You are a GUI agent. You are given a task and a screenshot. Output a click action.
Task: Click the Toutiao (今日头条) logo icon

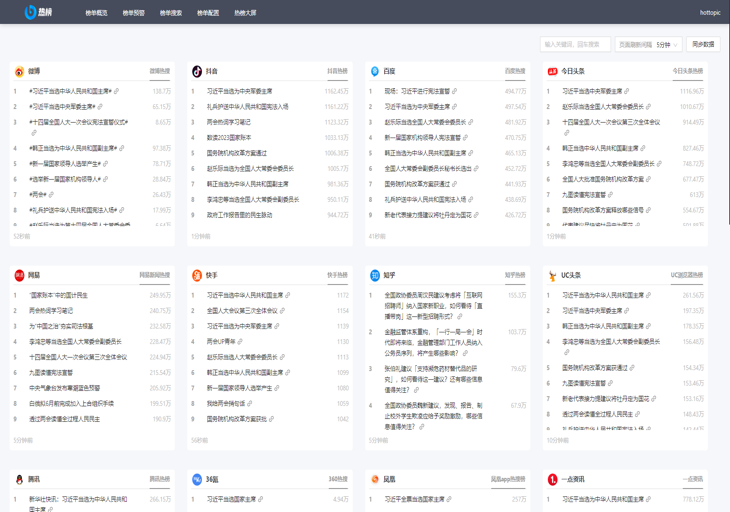(553, 71)
